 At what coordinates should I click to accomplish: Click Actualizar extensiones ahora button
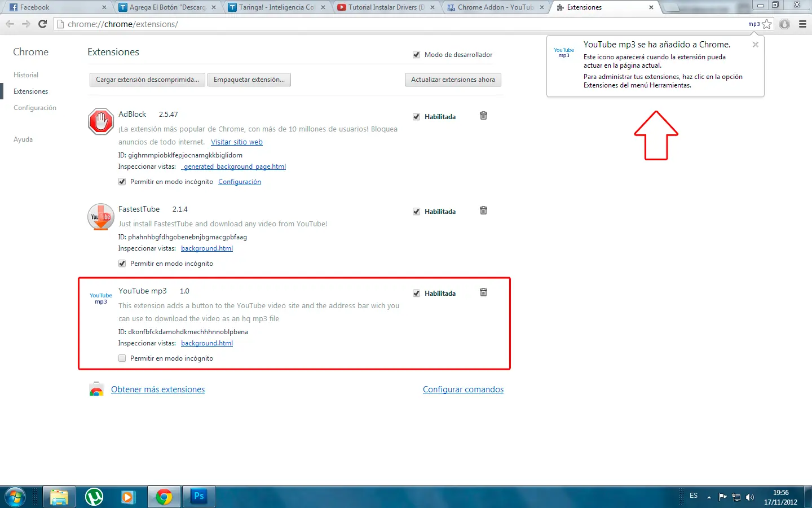click(x=453, y=80)
